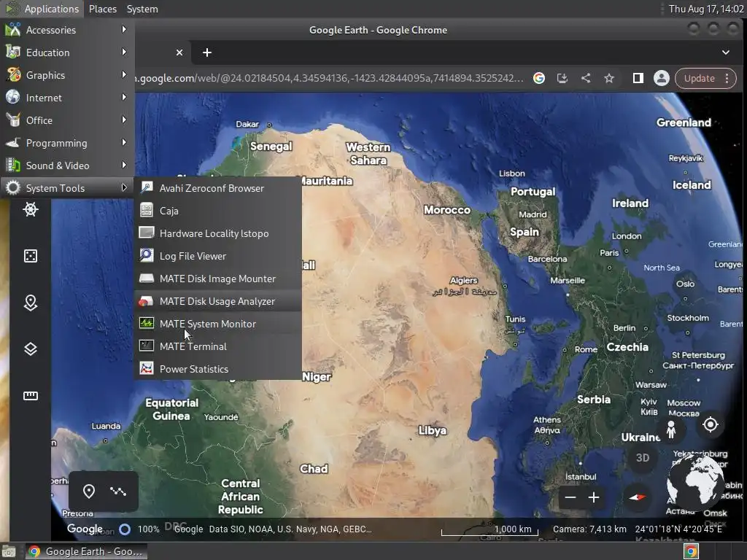Zoom out with minus button
The height and width of the screenshot is (560, 747).
(570, 497)
